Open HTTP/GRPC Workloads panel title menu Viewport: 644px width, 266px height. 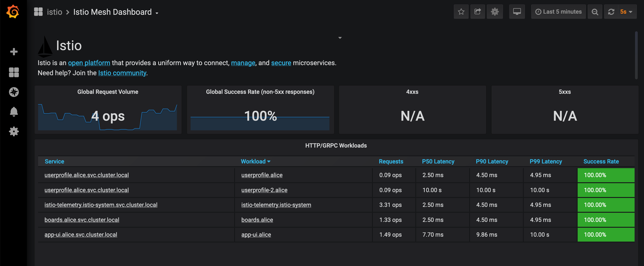pos(336,146)
